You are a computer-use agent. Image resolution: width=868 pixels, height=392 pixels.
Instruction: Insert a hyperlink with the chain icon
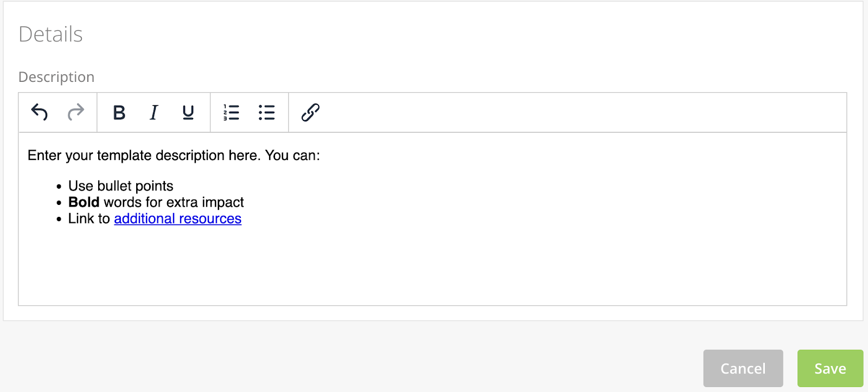[310, 112]
